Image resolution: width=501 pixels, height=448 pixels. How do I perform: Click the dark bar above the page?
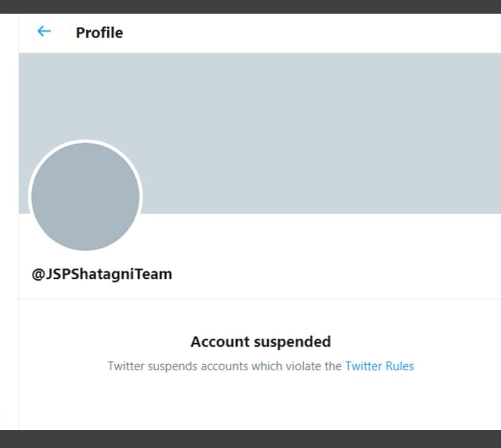click(x=250, y=6)
